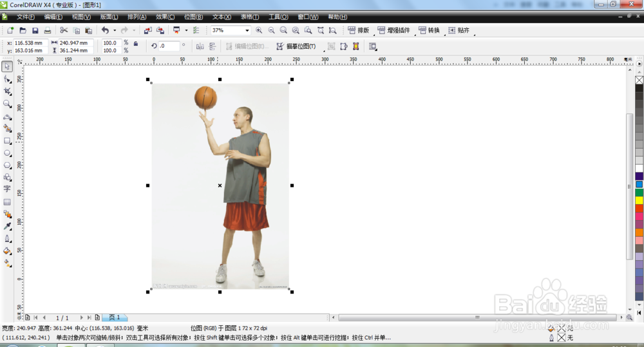Select the Crop tool
This screenshot has height=347, width=644.
(x=7, y=91)
